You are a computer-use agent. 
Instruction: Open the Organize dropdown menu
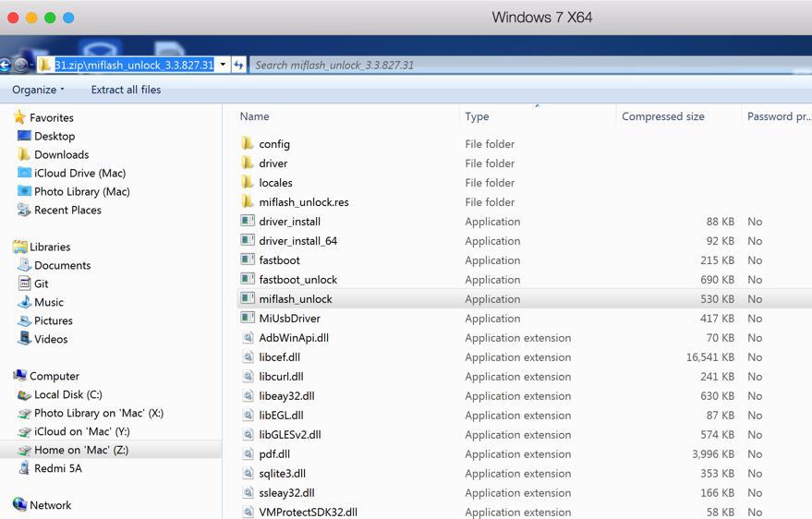coord(38,90)
